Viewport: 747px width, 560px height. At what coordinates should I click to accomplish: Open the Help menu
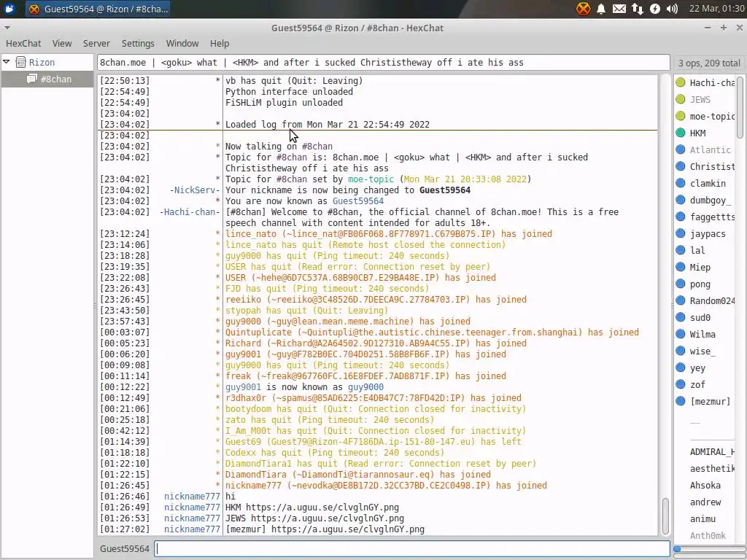coord(220,43)
